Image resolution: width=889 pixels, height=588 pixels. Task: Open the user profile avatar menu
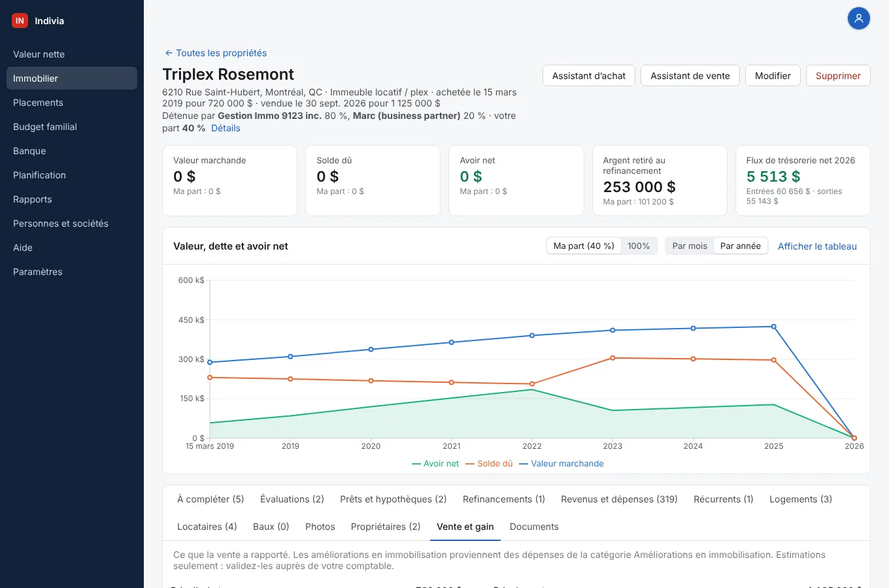pyautogui.click(x=859, y=18)
